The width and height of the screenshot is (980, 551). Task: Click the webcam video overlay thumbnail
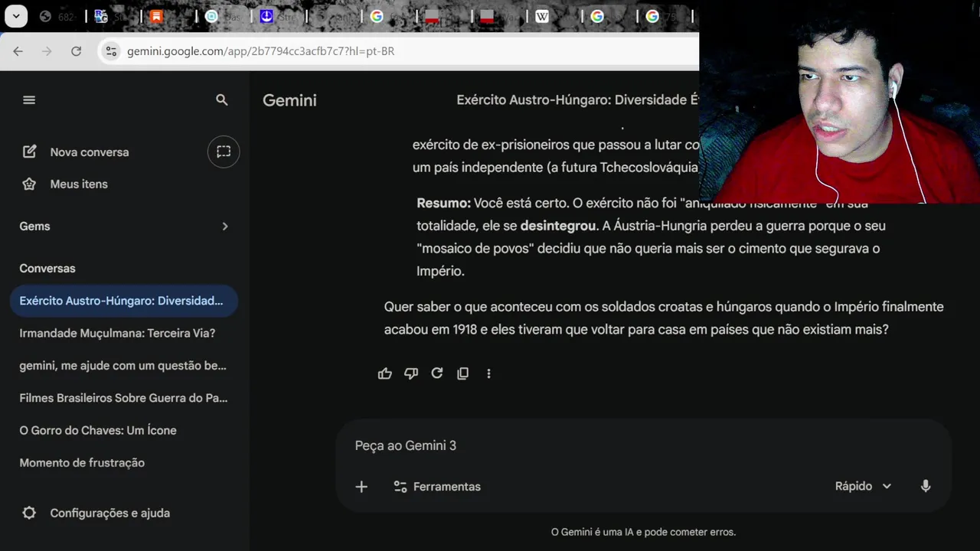[839, 102]
